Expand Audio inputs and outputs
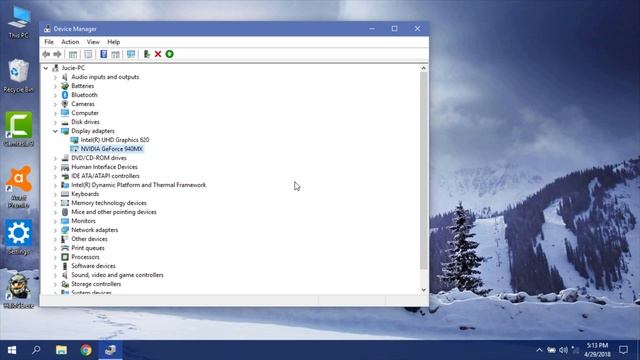 click(x=55, y=77)
